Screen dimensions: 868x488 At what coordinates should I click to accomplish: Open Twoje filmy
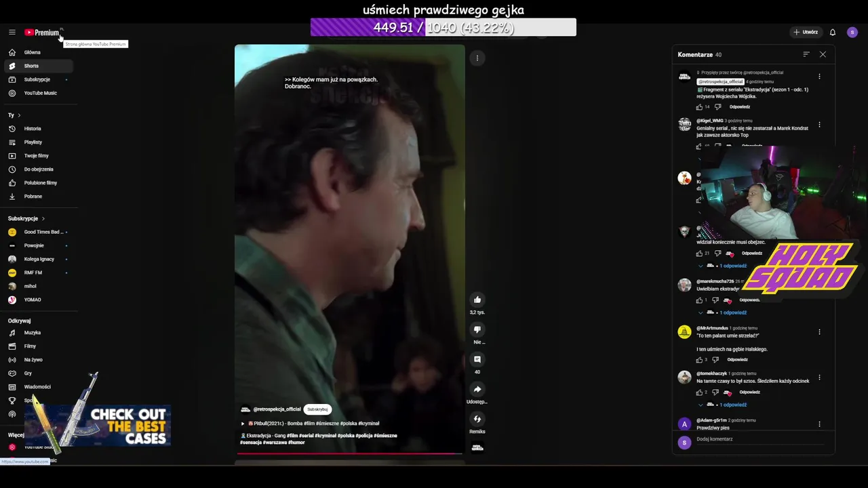pos(39,156)
